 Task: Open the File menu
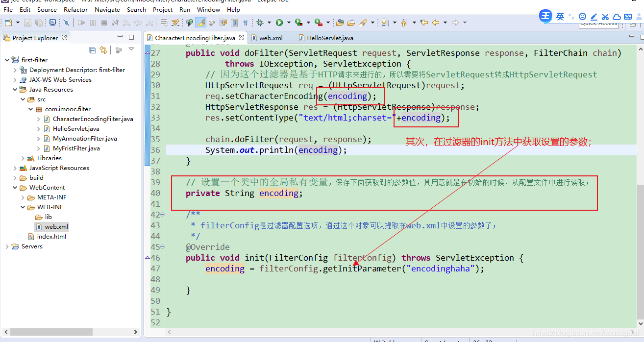[8, 9]
